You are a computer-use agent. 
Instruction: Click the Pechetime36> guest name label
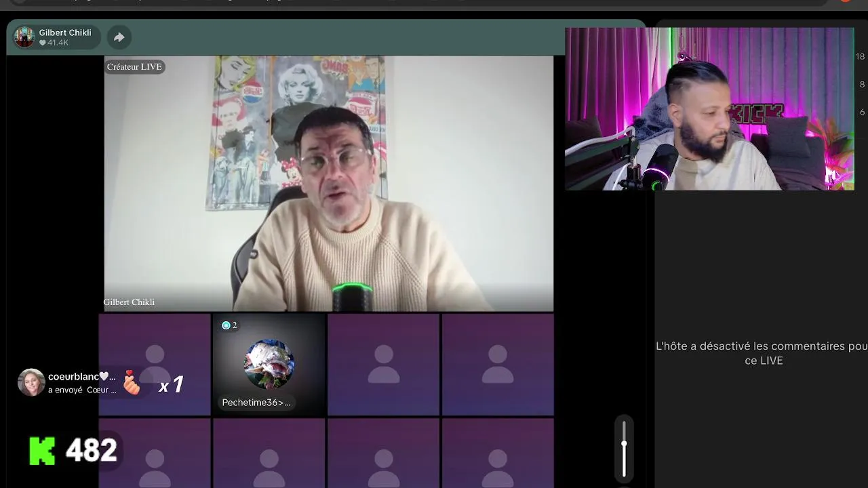pos(256,403)
